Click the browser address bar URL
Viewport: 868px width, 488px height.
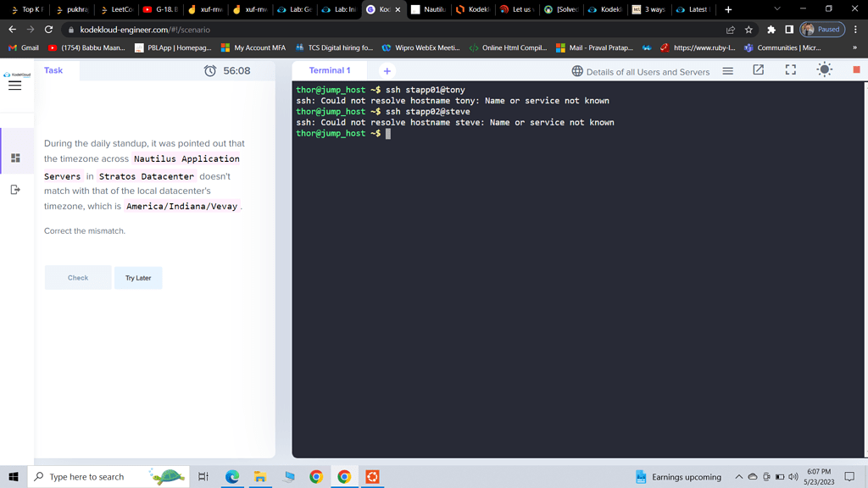point(144,30)
